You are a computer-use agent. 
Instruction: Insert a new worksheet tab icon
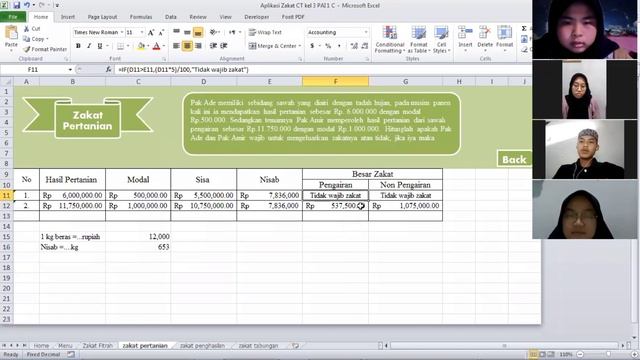295,345
